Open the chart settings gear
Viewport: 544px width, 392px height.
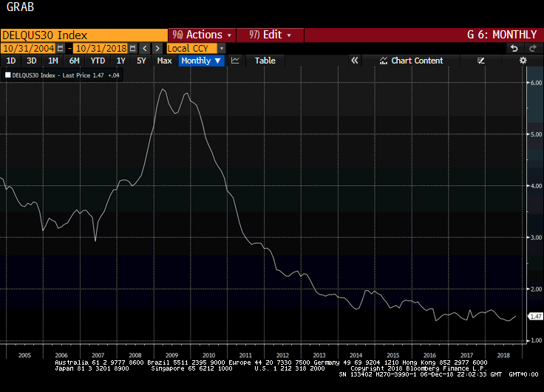[523, 61]
